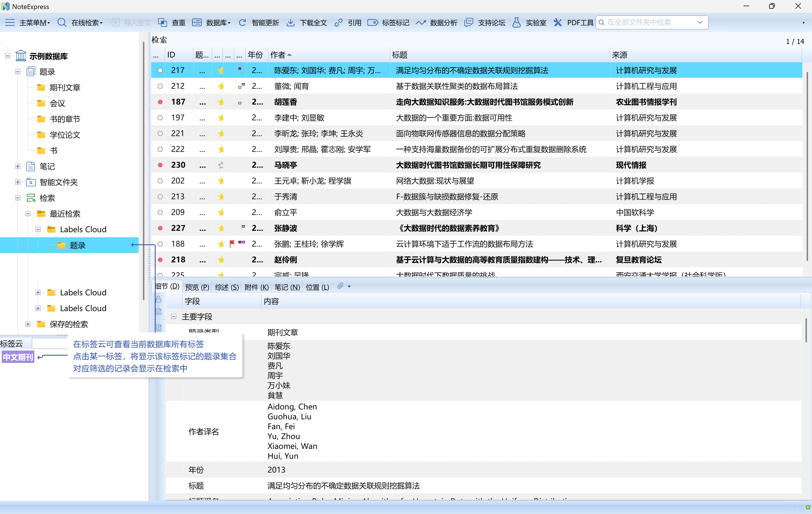The image size is (812, 514).
Task: Toggle the star rating on record 230
Action: (221, 165)
